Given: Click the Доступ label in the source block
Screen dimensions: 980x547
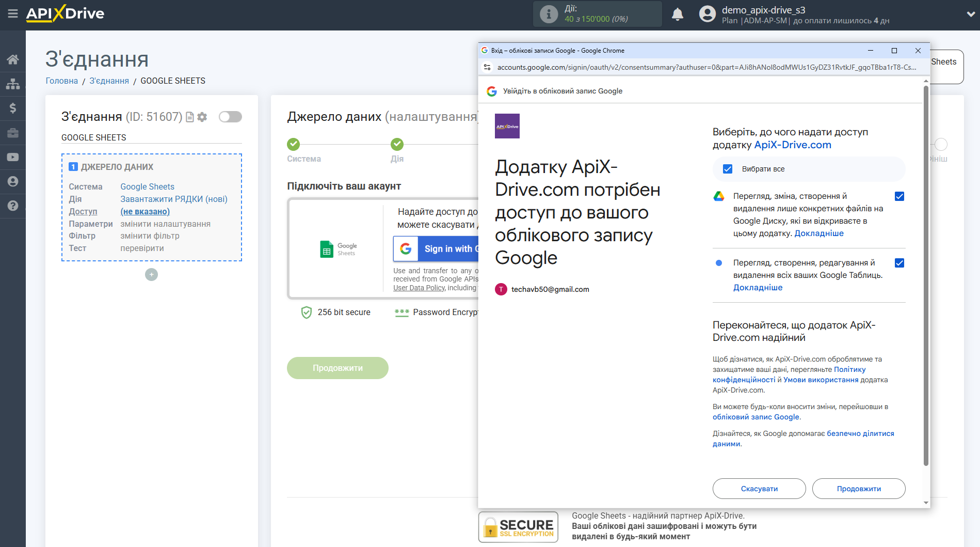Looking at the screenshot, I should pos(83,211).
